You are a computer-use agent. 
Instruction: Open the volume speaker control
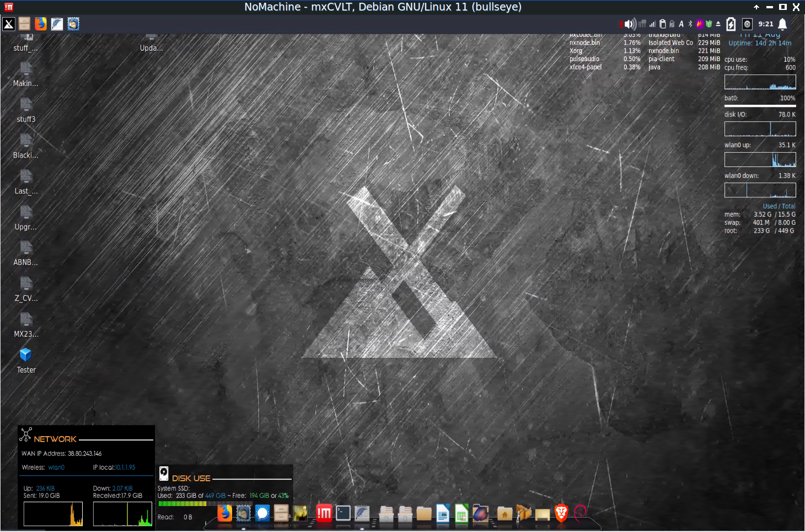(x=631, y=24)
